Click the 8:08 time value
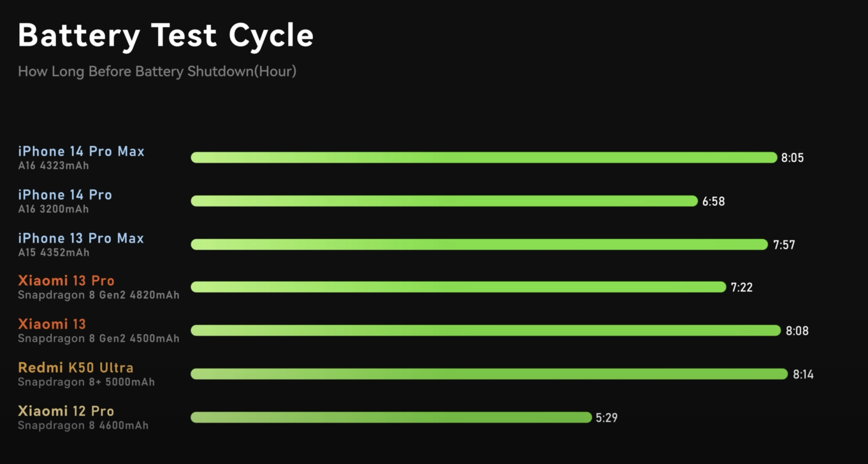This screenshot has height=464, width=868. (x=797, y=331)
